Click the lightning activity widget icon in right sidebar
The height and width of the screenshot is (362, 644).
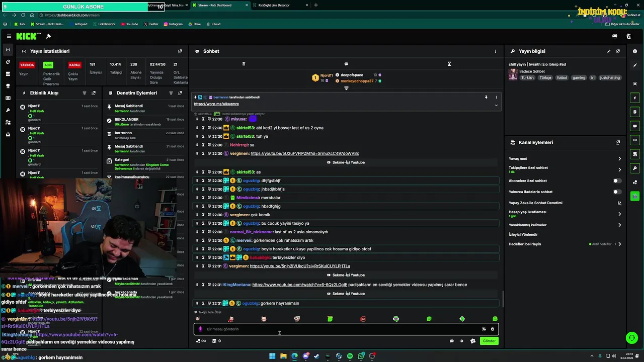[x=635, y=98]
